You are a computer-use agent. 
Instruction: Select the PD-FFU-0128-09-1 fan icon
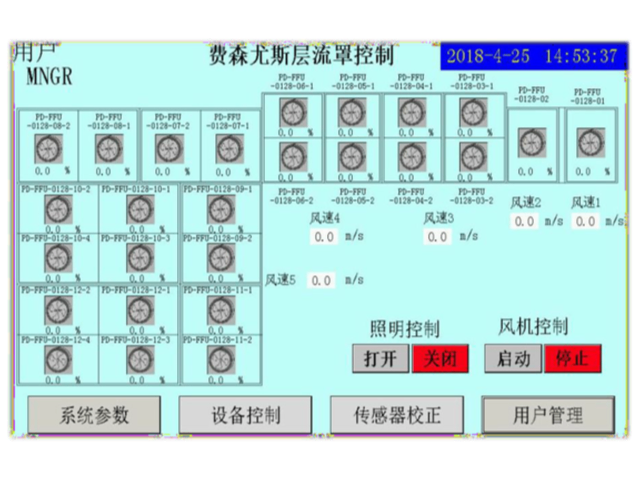[221, 209]
